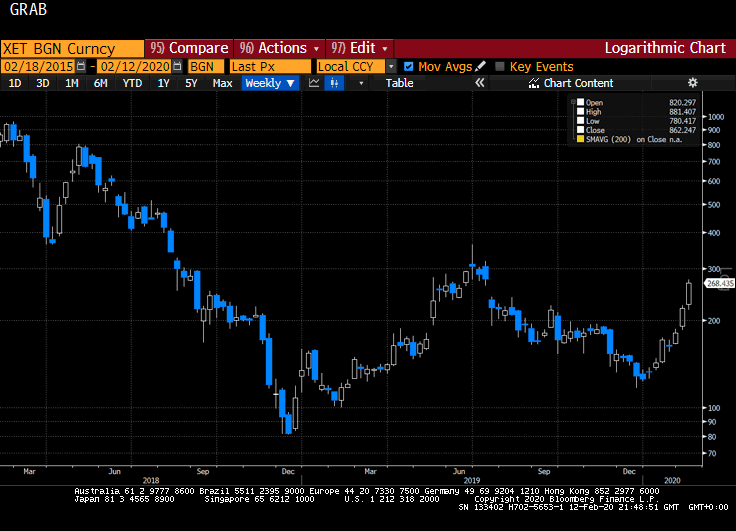The image size is (736, 531).
Task: Select the 1Y time range
Action: pos(163,83)
